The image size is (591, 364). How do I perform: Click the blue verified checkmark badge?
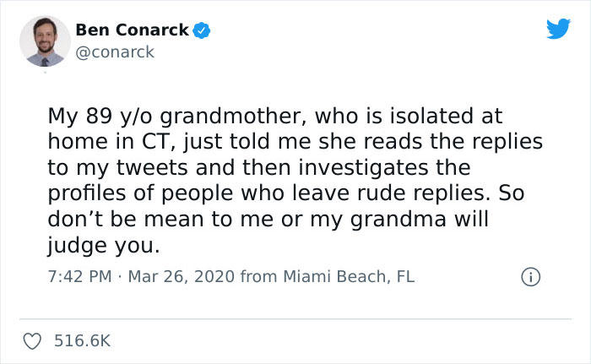(x=202, y=31)
